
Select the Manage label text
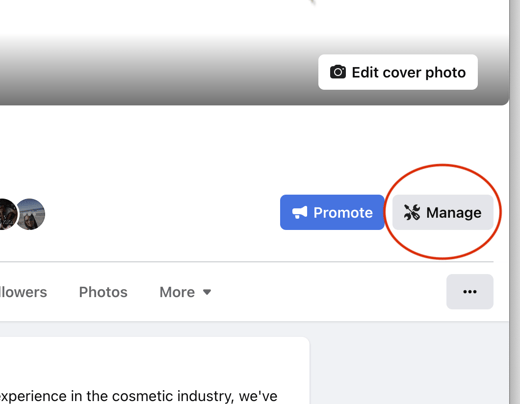(454, 213)
